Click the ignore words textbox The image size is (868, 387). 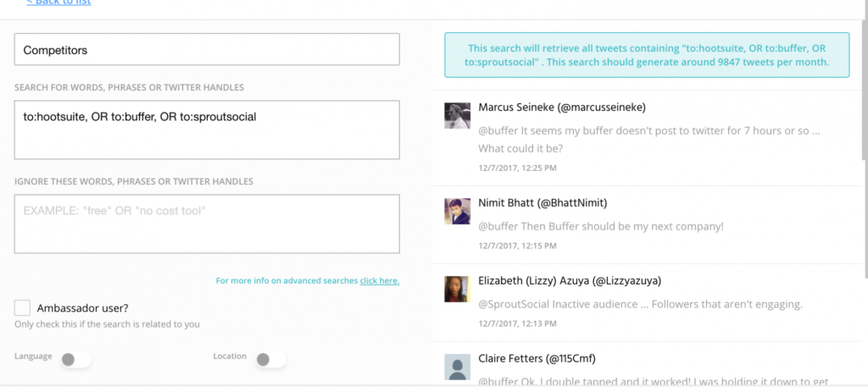coord(207,224)
